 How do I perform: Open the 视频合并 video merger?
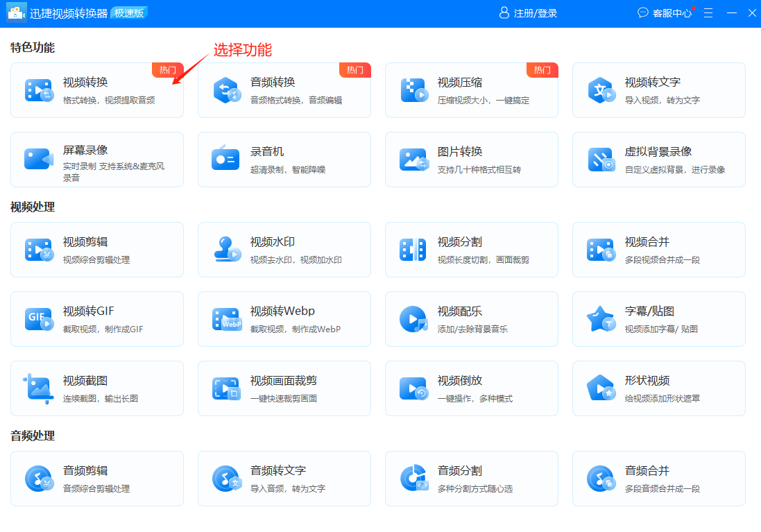pos(659,250)
